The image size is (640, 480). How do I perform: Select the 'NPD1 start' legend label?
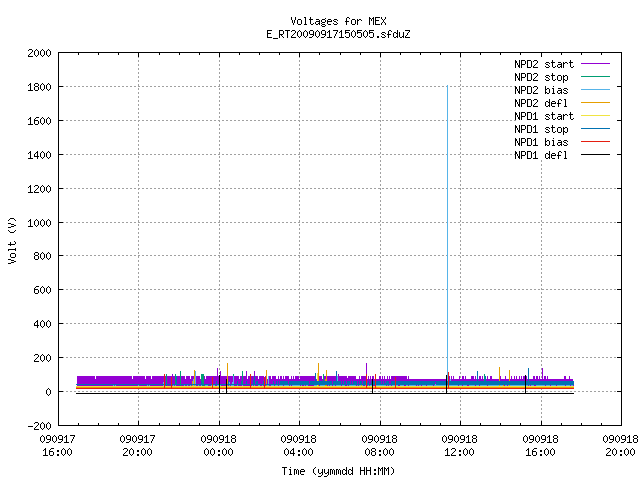tap(544, 116)
